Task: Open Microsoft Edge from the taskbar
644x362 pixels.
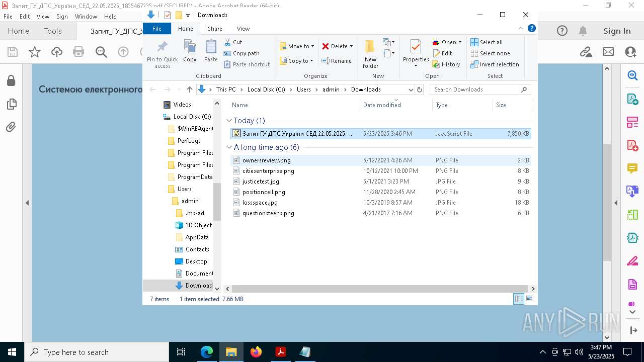Action: pyautogui.click(x=207, y=352)
